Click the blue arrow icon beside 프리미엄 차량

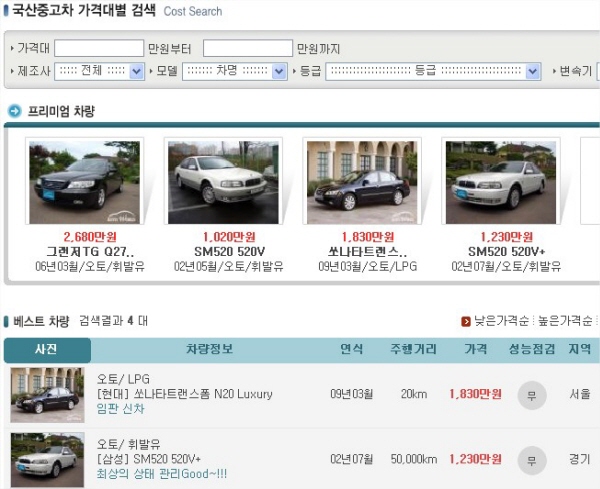(15, 111)
